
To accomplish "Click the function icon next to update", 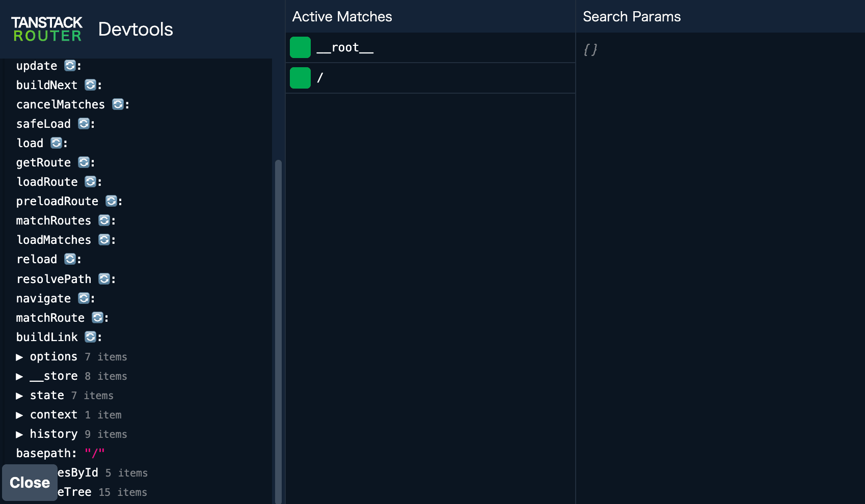I will pyautogui.click(x=69, y=65).
